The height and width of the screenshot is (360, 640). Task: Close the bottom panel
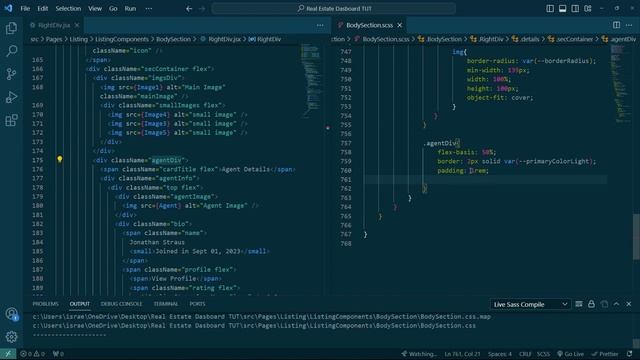point(629,304)
